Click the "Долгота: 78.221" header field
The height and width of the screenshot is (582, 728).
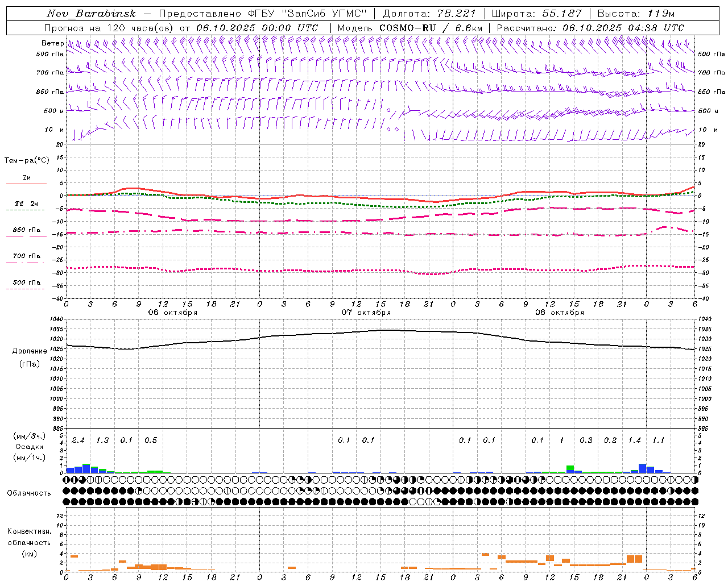429,14
